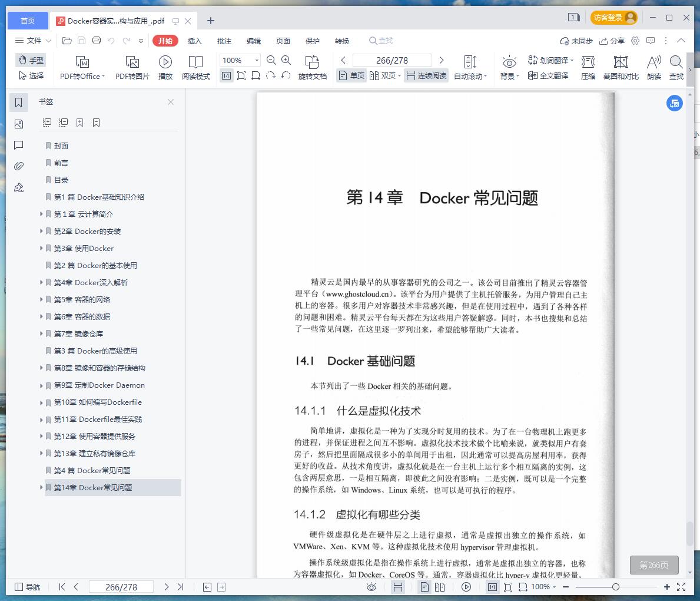The height and width of the screenshot is (601, 700).
Task: Open comments panel sidebar icon
Action: point(19,145)
